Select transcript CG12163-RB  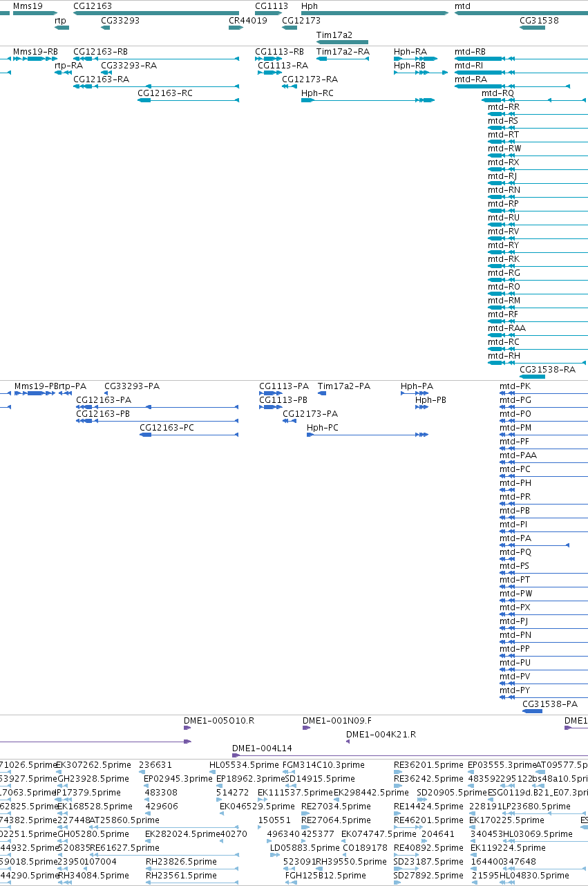click(156, 59)
